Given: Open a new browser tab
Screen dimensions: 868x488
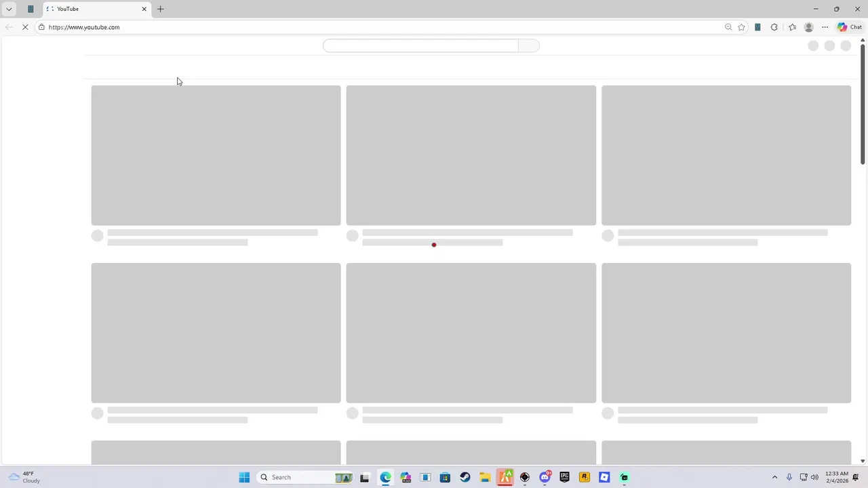Looking at the screenshot, I should 161,9.
